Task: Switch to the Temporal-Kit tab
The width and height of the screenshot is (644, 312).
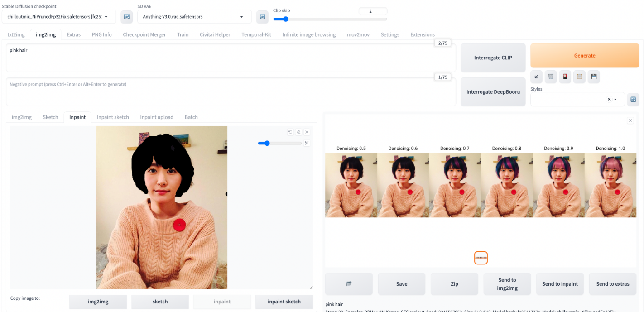Action: click(x=256, y=34)
